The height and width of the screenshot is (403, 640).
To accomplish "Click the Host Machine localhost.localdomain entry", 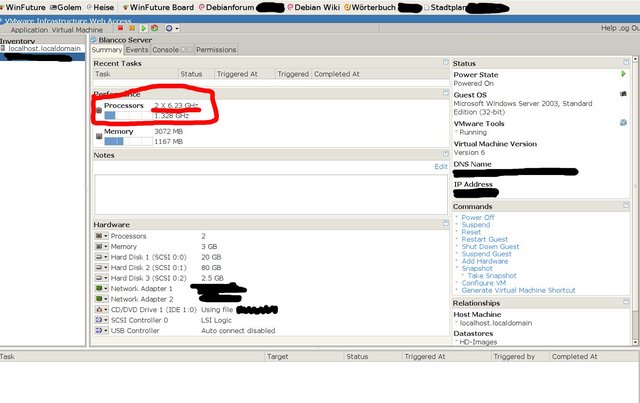I will point(496,323).
